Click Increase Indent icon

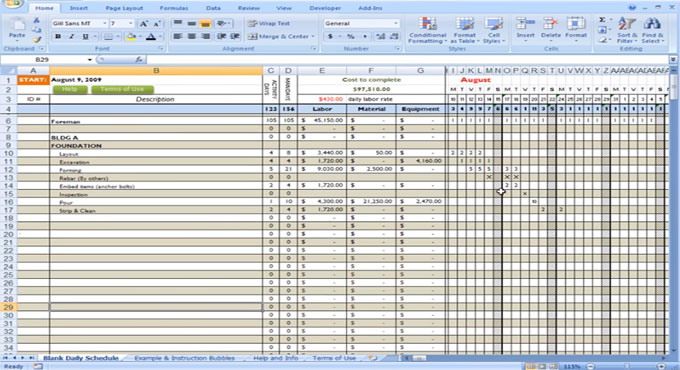(235, 36)
